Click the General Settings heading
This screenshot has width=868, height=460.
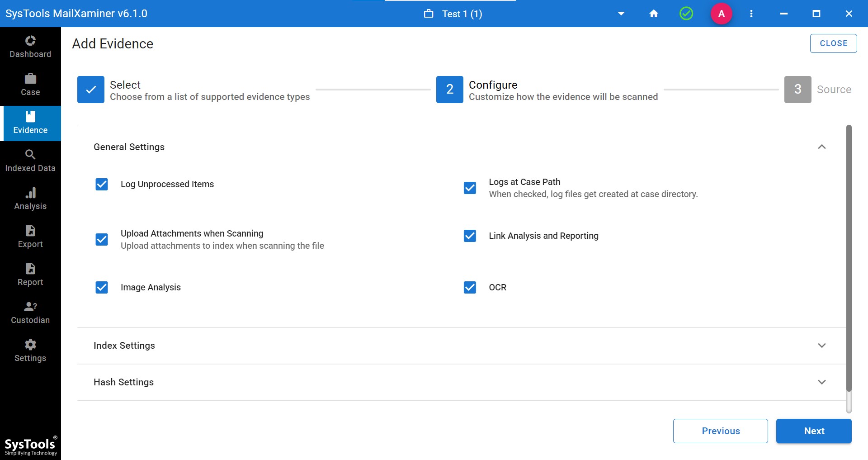coord(129,147)
